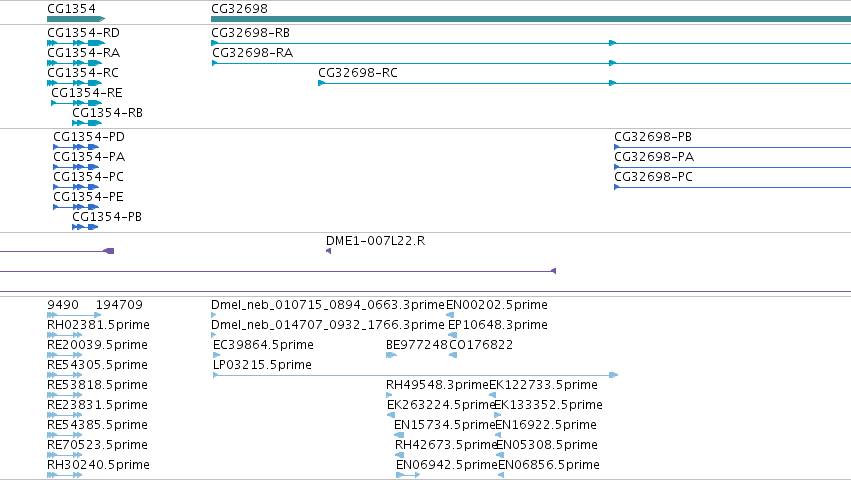Click the CG32698 gene label

pyautogui.click(x=239, y=9)
